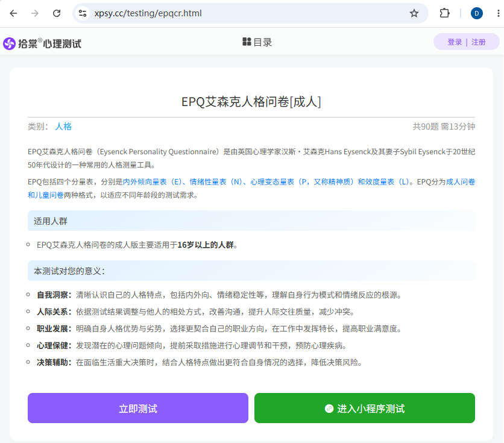Click the 拾棠心理测试 logo

42,43
